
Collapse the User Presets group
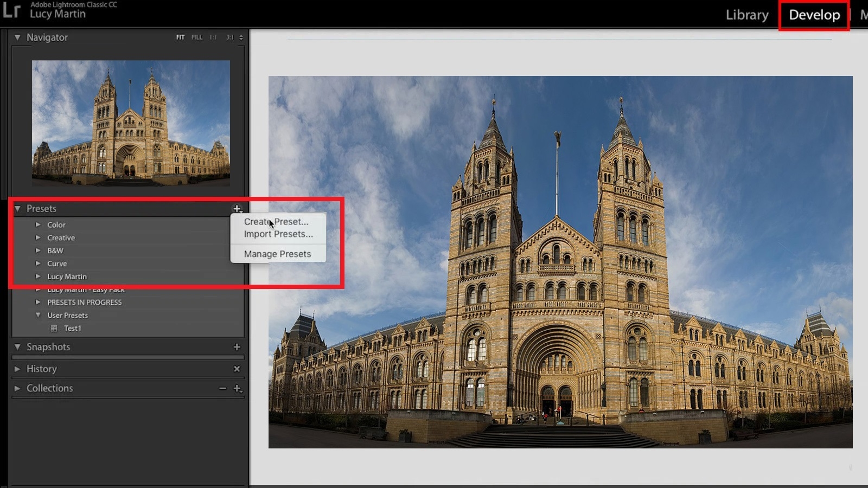38,315
